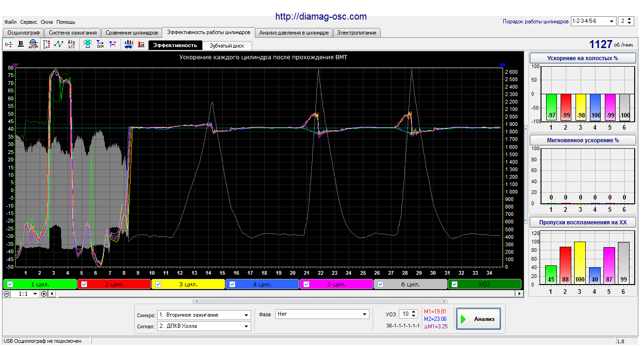This screenshot has width=644, height=347.
Task: Toggle cylinder 2 trace checkbox
Action: click(x=84, y=284)
